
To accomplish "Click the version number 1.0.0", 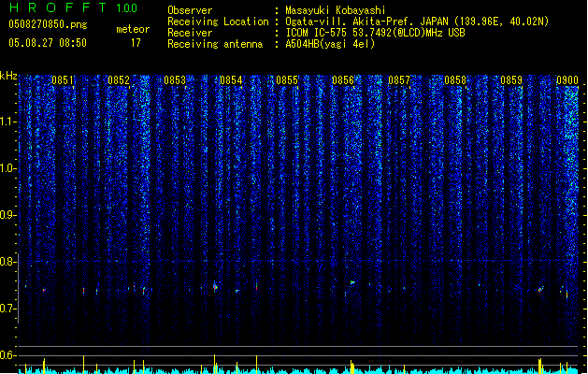I will pos(127,8).
